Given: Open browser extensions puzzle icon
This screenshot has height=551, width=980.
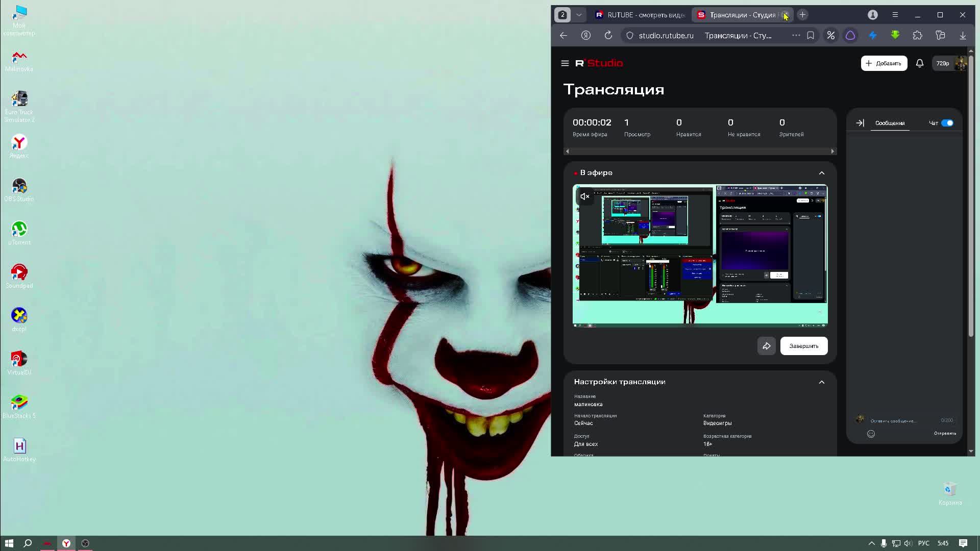Looking at the screenshot, I should (918, 35).
